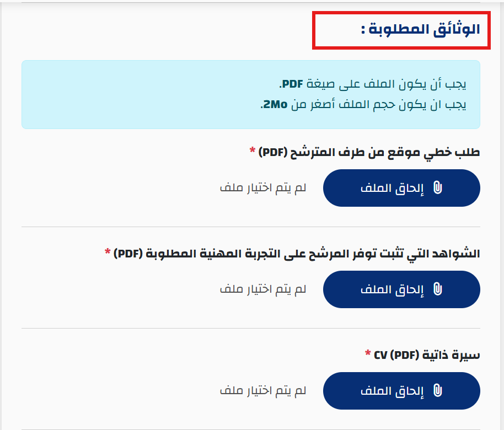Click the red asterisk beside طلب خطي label
Image resolution: width=504 pixels, height=430 pixels.
point(252,151)
